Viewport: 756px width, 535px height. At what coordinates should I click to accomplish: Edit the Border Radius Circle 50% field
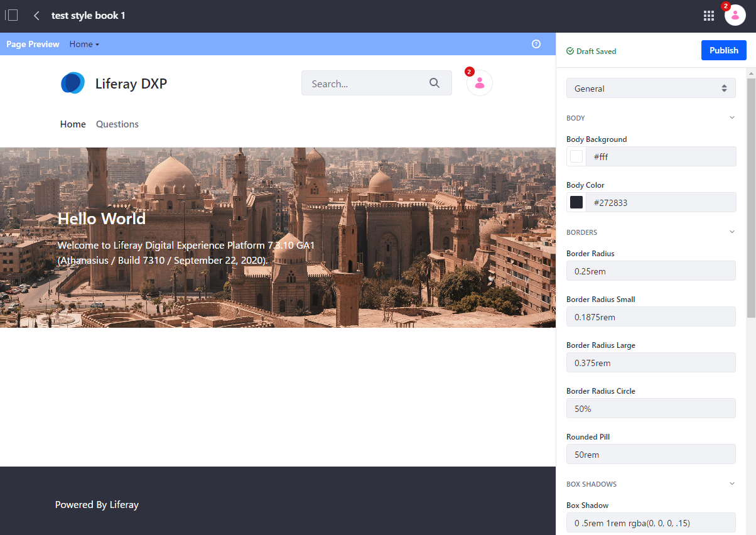[x=651, y=408]
